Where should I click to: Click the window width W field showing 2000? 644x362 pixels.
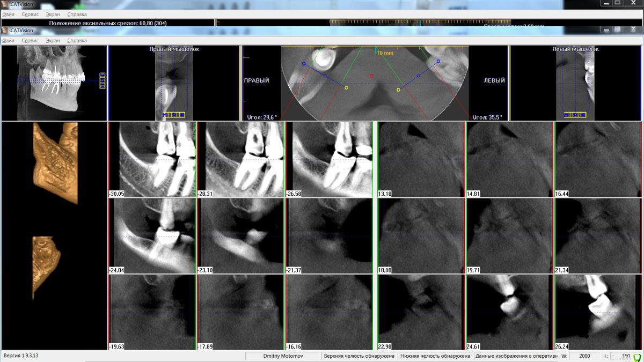click(x=584, y=356)
